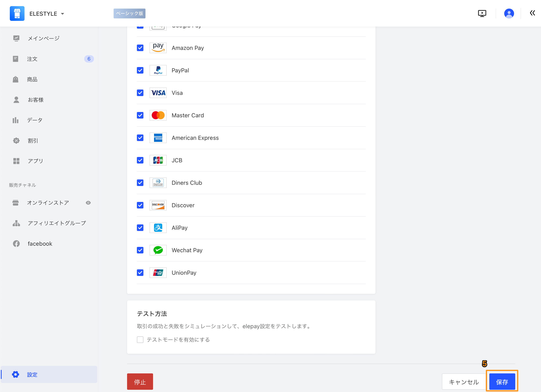Click the ベーシック版 plan badge
Viewport: 541px width, 392px height.
click(129, 14)
